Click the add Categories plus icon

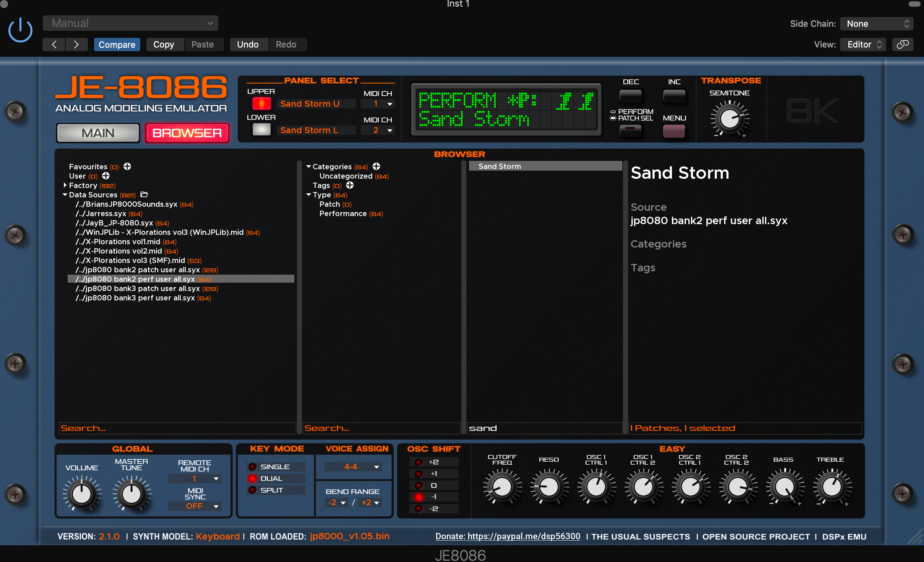tap(376, 166)
